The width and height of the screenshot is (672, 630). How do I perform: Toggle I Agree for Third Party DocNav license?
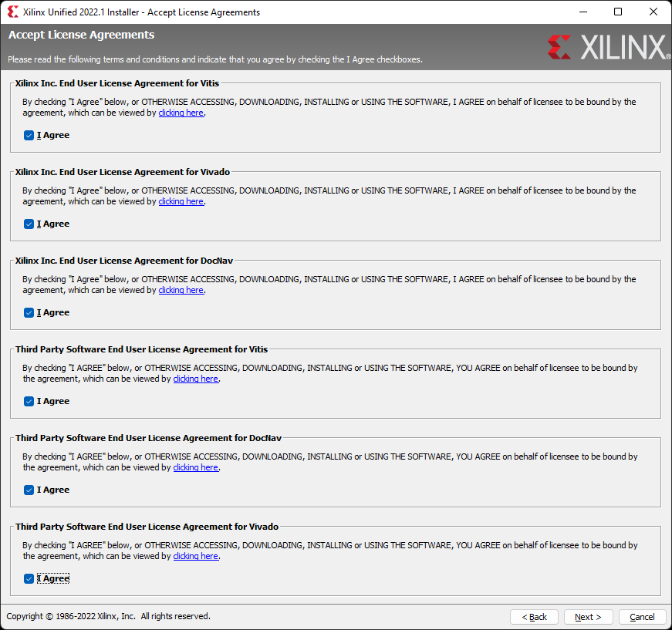(x=29, y=490)
